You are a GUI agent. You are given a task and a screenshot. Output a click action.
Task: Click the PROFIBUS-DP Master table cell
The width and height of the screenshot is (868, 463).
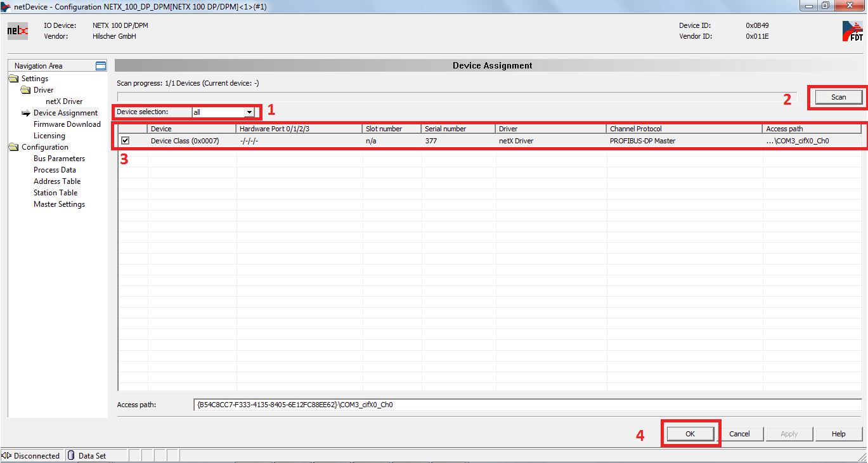685,141
